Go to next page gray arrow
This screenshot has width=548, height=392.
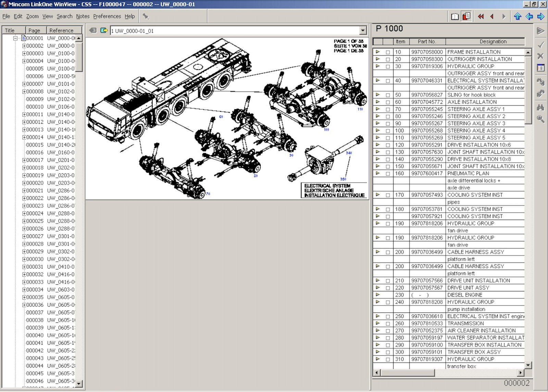pyautogui.click(x=503, y=16)
